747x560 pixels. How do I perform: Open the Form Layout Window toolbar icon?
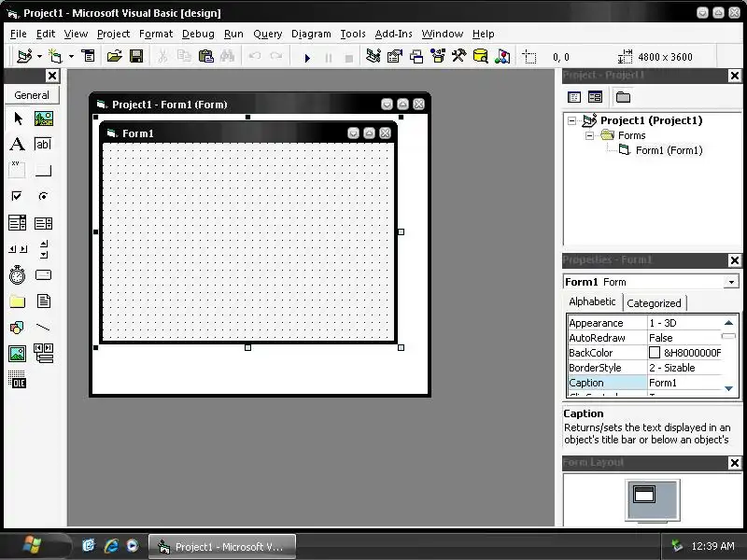[x=416, y=57]
